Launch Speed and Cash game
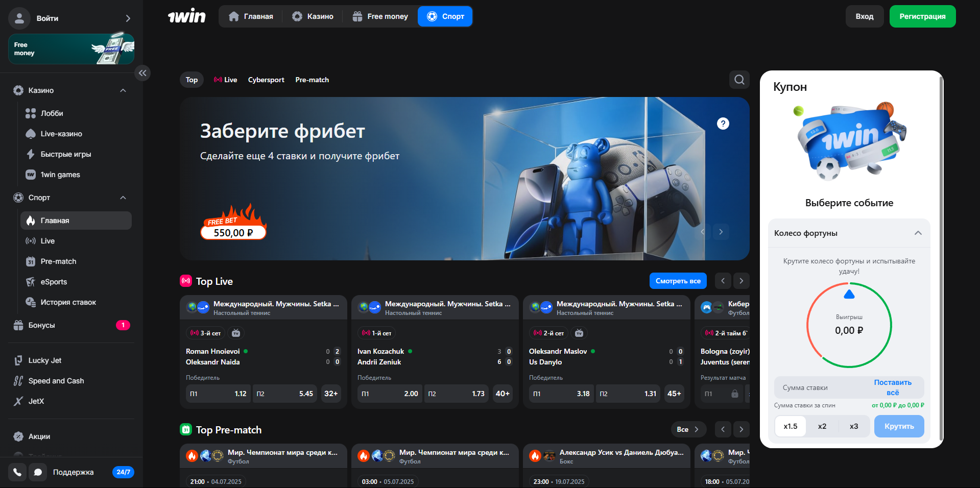 pos(71,381)
